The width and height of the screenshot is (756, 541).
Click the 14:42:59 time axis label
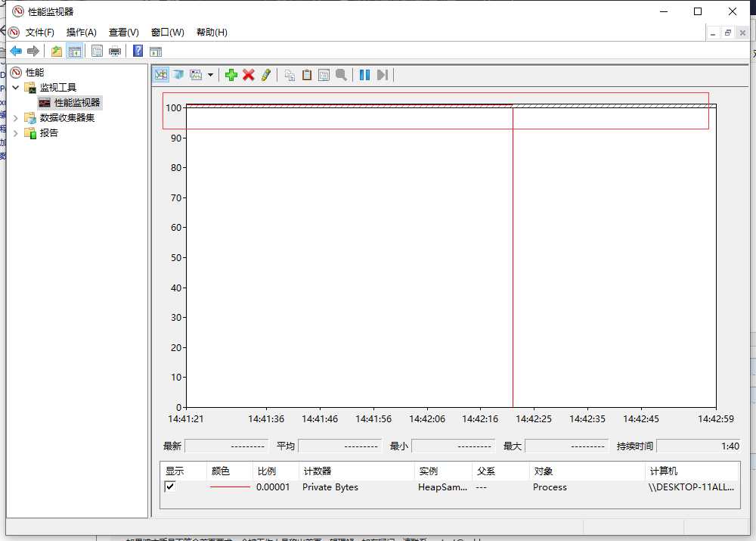tap(715, 419)
